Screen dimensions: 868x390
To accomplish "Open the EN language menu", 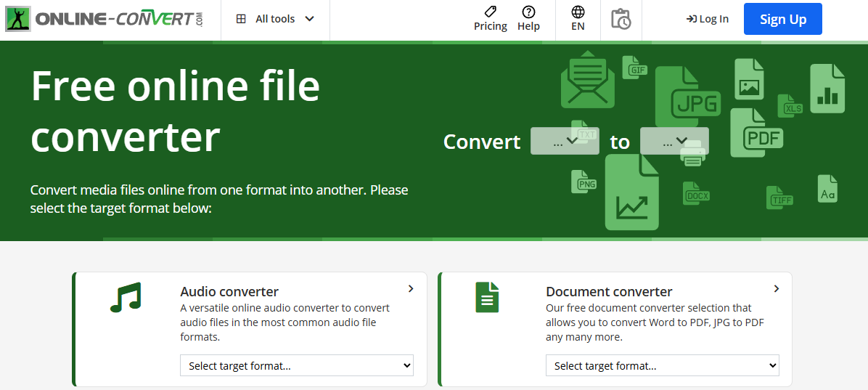I will [578, 26].
